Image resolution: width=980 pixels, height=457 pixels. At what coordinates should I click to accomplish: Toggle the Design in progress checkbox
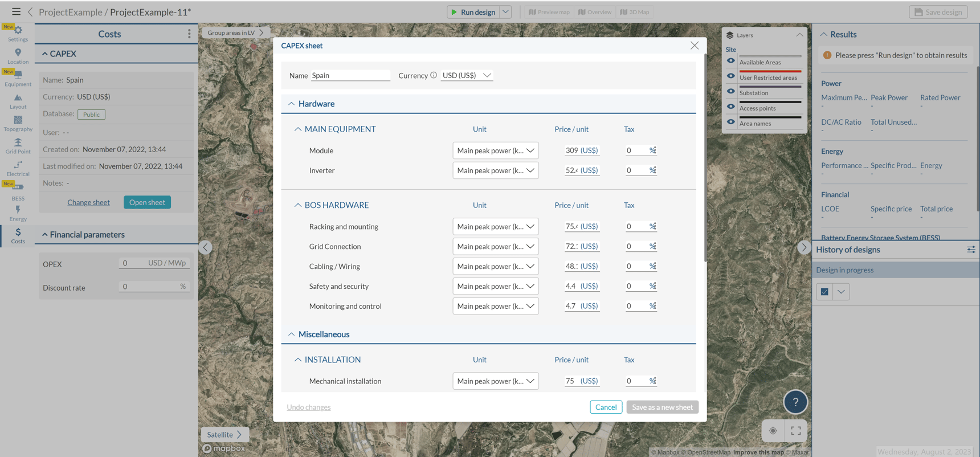tap(824, 292)
